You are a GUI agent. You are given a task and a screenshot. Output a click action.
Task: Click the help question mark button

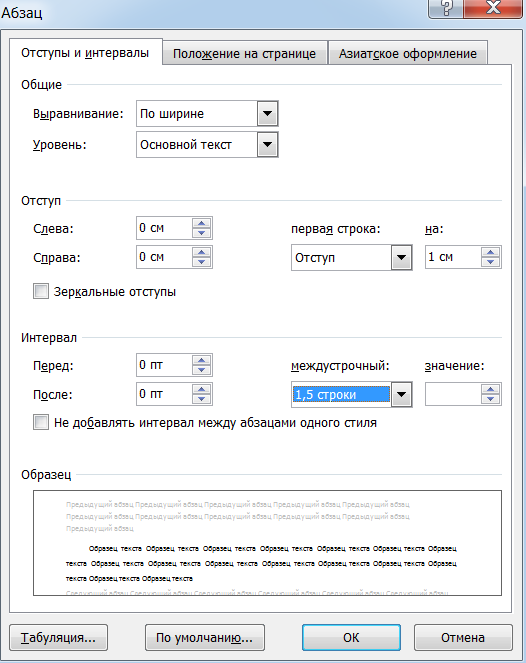[446, 8]
